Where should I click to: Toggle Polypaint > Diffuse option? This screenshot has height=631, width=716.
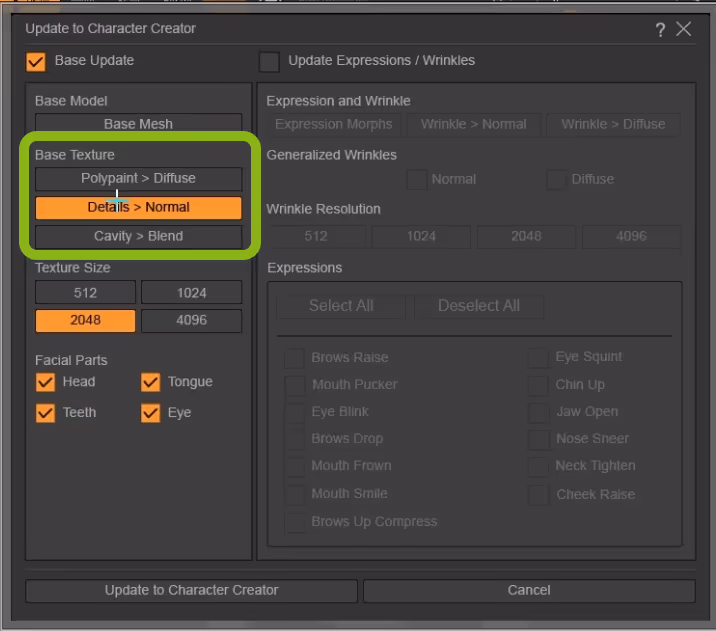pyautogui.click(x=138, y=178)
